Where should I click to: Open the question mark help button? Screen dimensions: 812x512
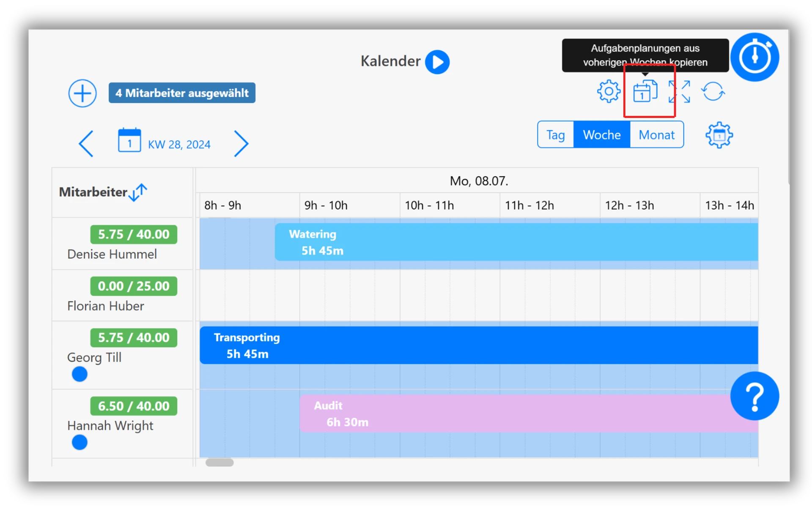(x=754, y=396)
